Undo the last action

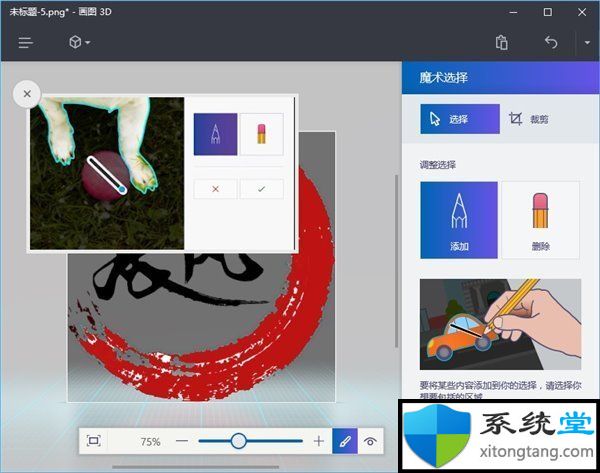click(x=551, y=43)
